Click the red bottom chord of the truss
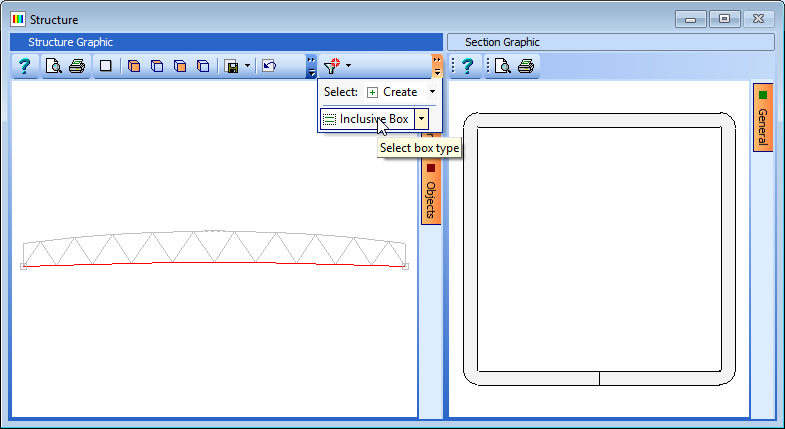Viewport: 785px width, 429px height. coord(214,263)
